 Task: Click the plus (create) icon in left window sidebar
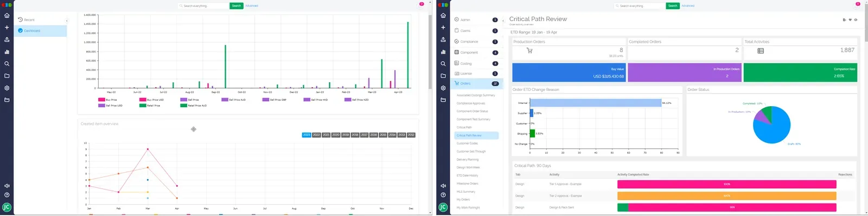[x=7, y=28]
